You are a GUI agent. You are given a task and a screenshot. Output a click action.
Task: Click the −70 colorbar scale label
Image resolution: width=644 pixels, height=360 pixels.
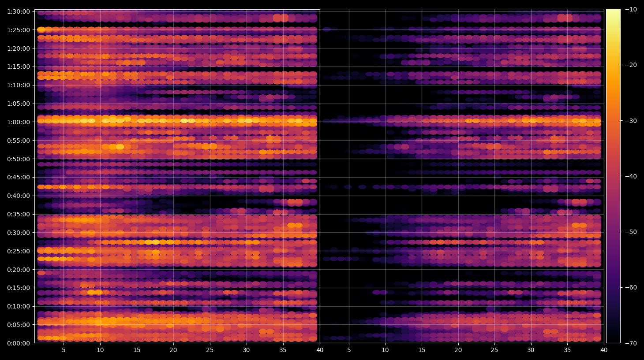click(631, 343)
